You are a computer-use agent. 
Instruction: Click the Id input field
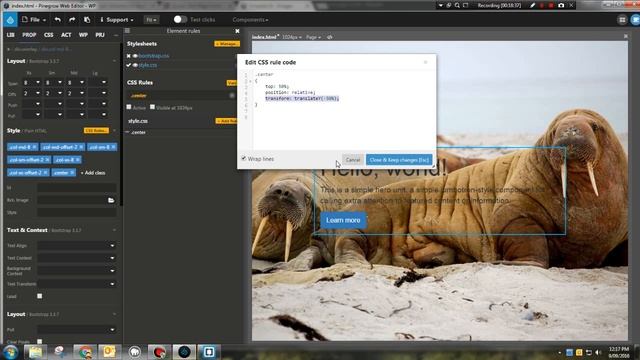click(x=77, y=188)
